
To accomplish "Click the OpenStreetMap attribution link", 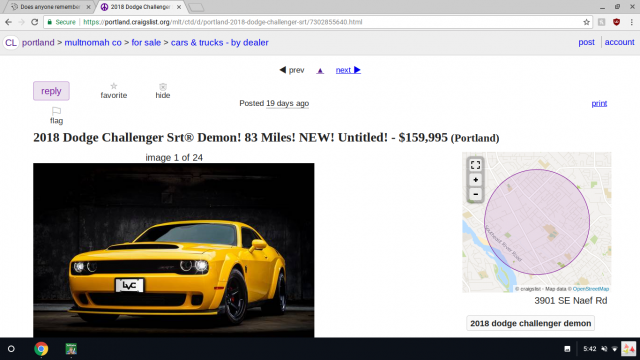I will point(591,289).
